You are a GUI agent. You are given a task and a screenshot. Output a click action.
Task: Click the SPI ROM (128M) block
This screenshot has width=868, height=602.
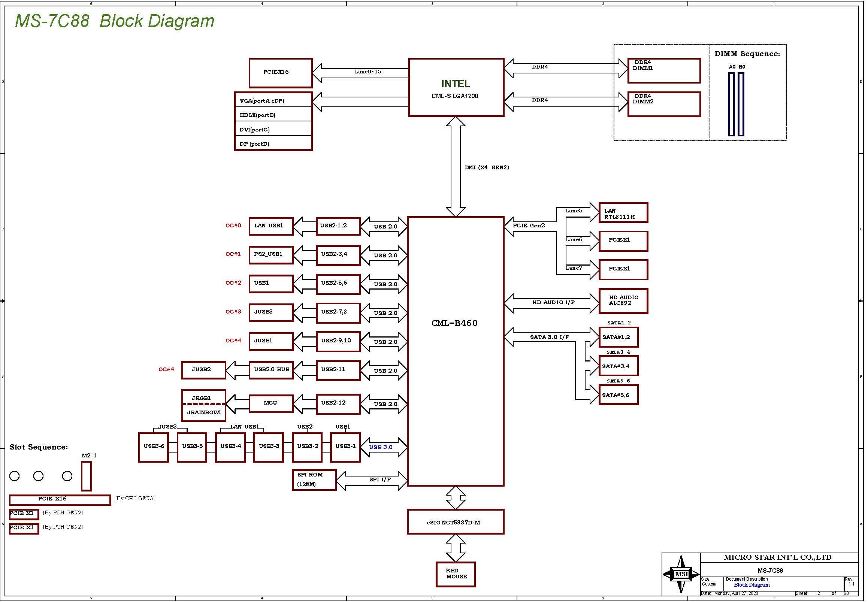tap(314, 480)
